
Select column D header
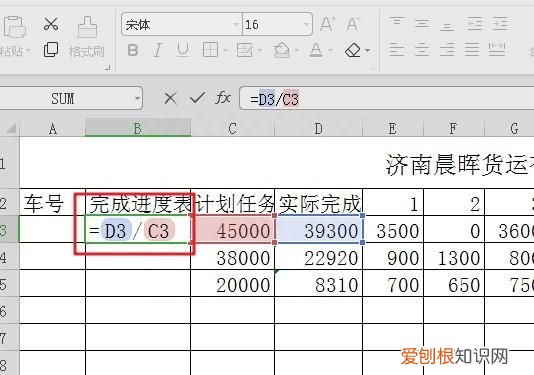318,128
